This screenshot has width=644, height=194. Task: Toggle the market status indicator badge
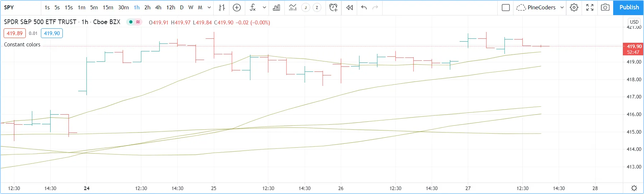click(134, 22)
